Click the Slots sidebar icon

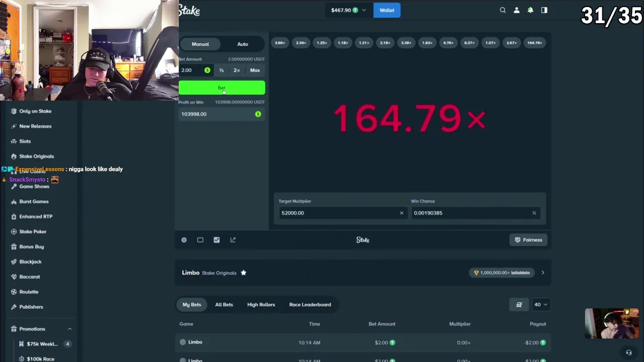[x=14, y=141]
